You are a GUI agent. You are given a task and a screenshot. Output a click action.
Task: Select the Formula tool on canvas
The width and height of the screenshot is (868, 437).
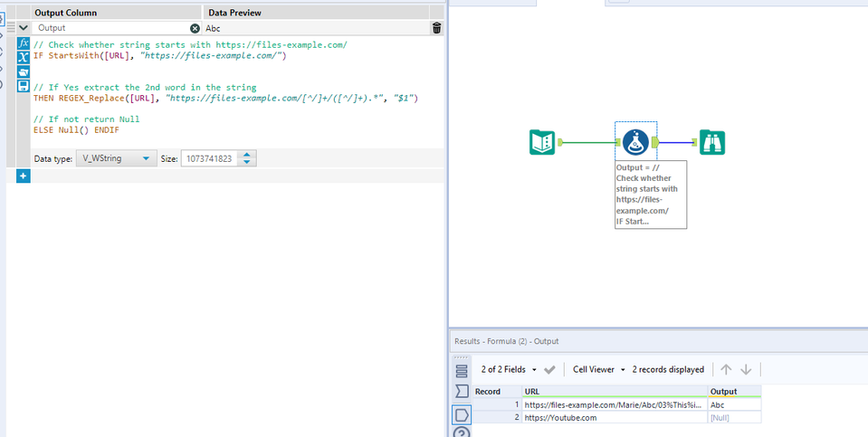pos(635,142)
